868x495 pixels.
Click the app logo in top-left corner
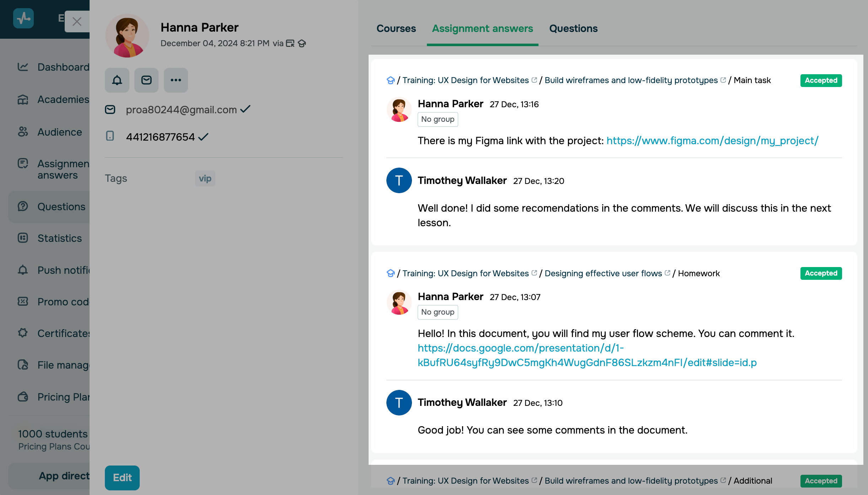tap(23, 18)
